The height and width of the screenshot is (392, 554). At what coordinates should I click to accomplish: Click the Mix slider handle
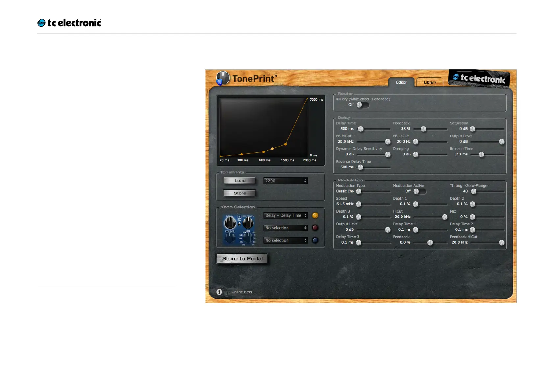click(x=473, y=217)
